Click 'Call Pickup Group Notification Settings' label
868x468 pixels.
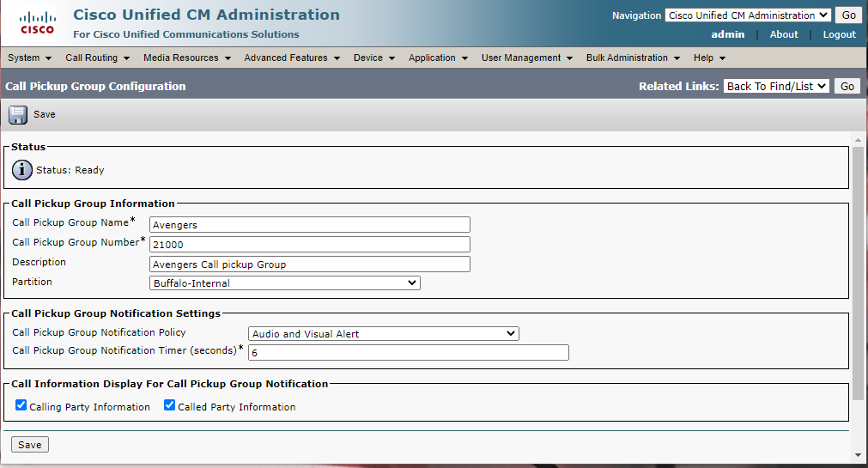(116, 313)
